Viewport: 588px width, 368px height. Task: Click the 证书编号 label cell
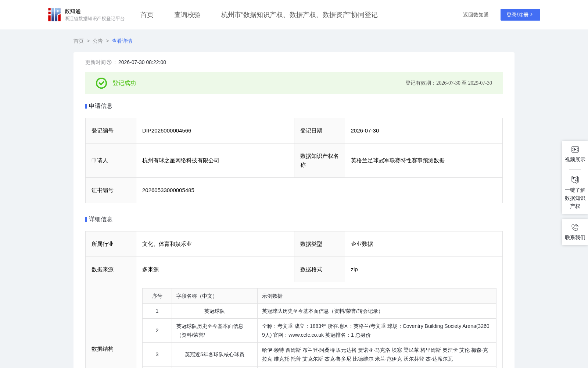coord(111,190)
